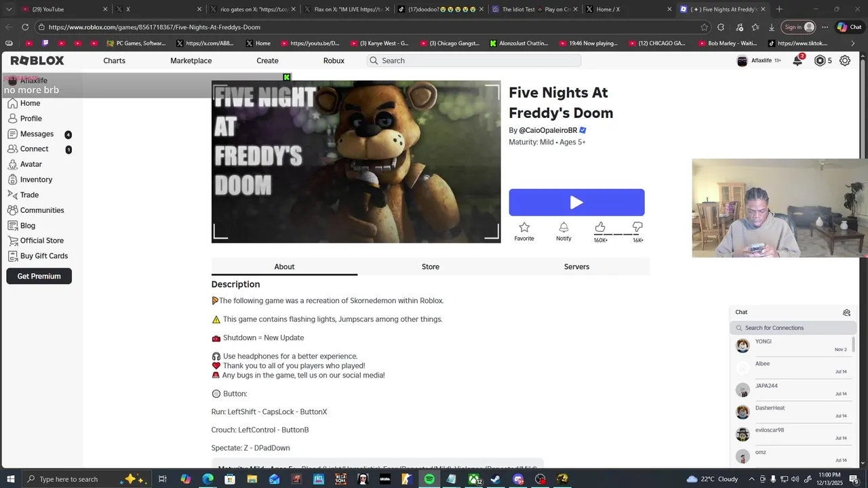868x488 pixels.
Task: Open Spotify from taskbar
Action: coord(429,479)
